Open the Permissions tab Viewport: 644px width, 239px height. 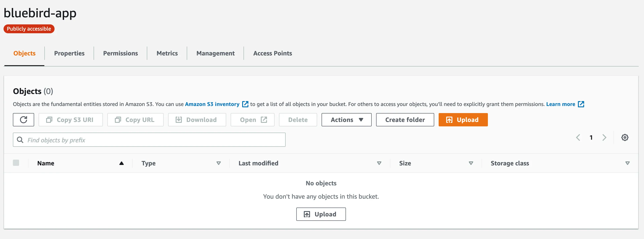point(120,53)
